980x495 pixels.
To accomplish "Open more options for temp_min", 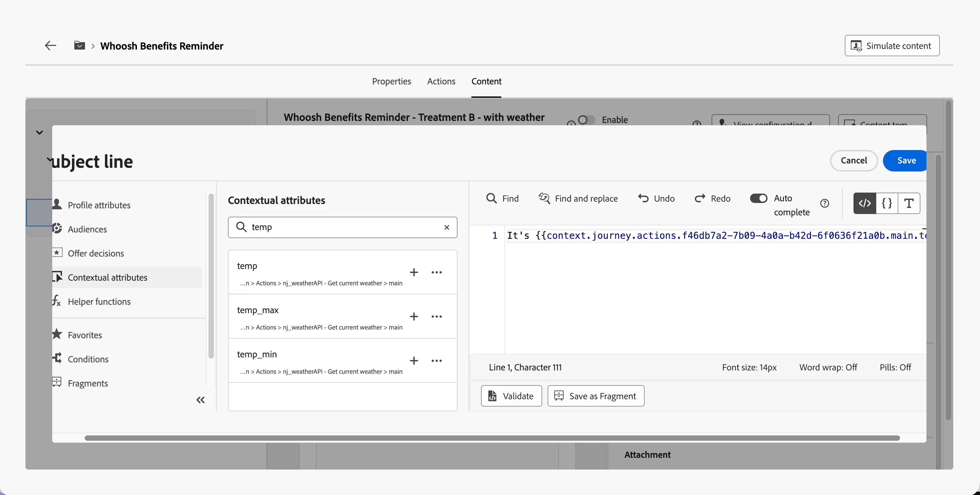I will point(437,361).
